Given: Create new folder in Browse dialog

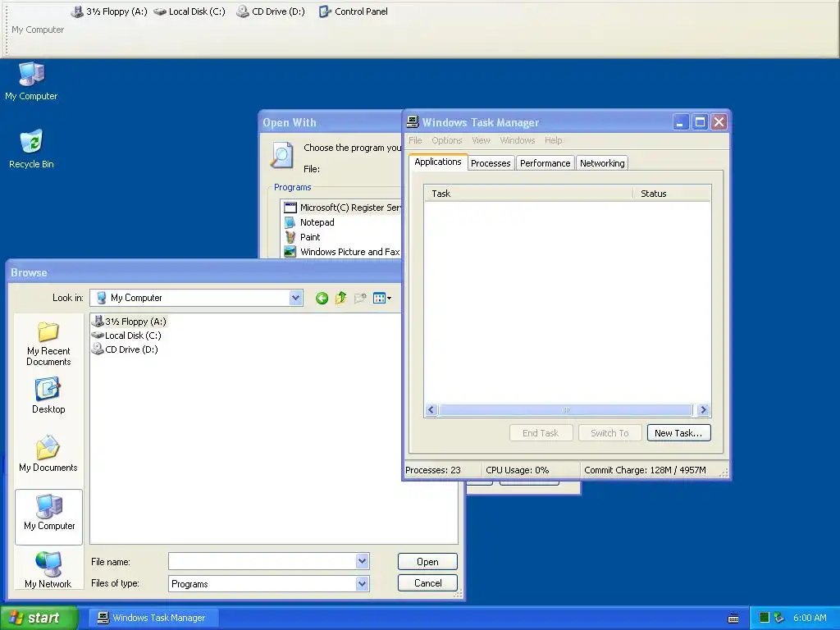Looking at the screenshot, I should (x=360, y=298).
